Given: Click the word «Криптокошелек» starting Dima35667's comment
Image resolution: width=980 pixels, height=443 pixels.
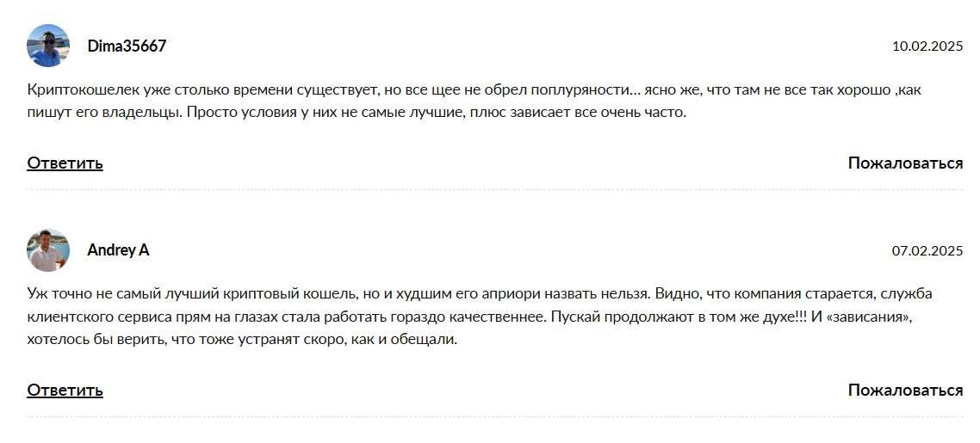Looking at the screenshot, I should point(76,89).
